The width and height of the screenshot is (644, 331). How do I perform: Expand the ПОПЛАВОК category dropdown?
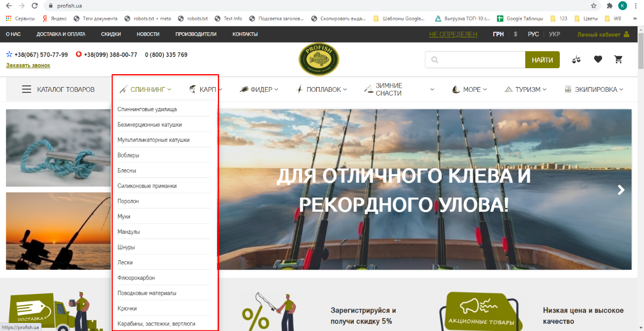click(x=321, y=89)
